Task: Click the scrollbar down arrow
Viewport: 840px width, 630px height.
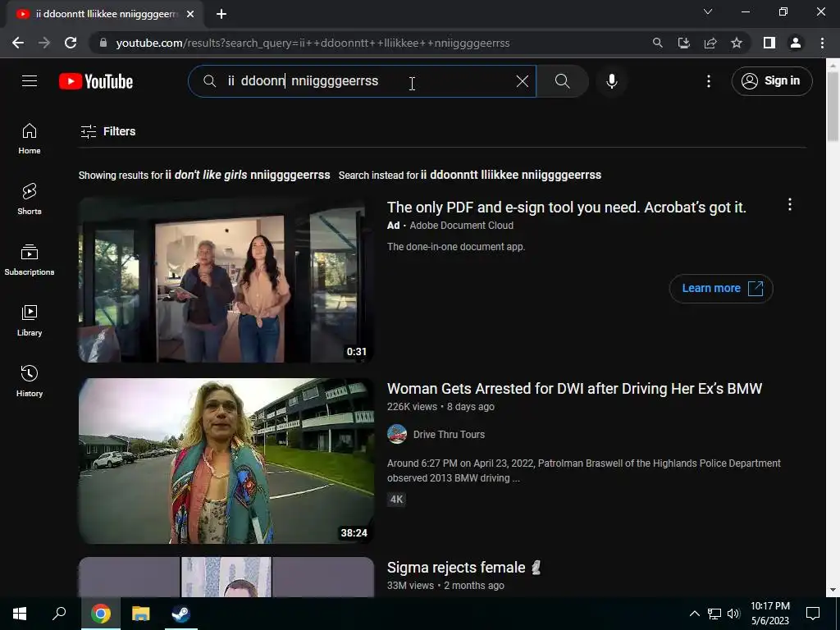Action: coord(833,590)
